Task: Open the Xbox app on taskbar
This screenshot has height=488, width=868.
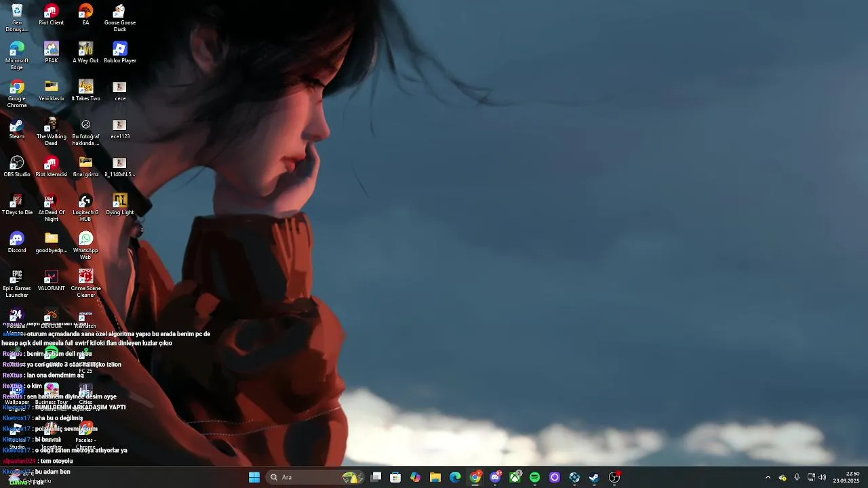Action: 515,477
